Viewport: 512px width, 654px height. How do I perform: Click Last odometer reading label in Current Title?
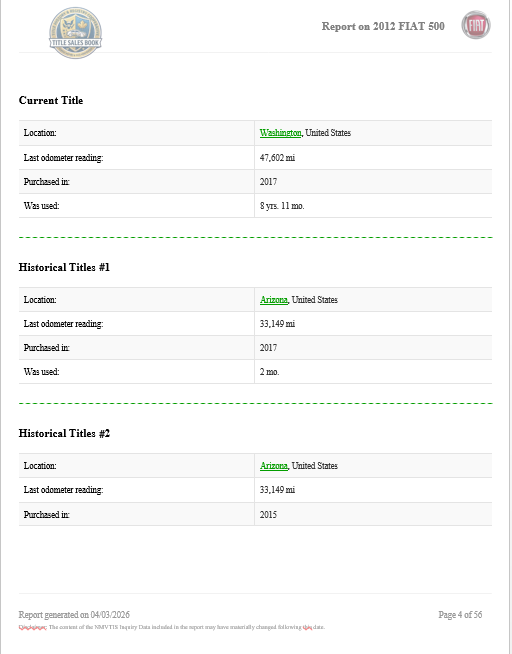tap(63, 158)
